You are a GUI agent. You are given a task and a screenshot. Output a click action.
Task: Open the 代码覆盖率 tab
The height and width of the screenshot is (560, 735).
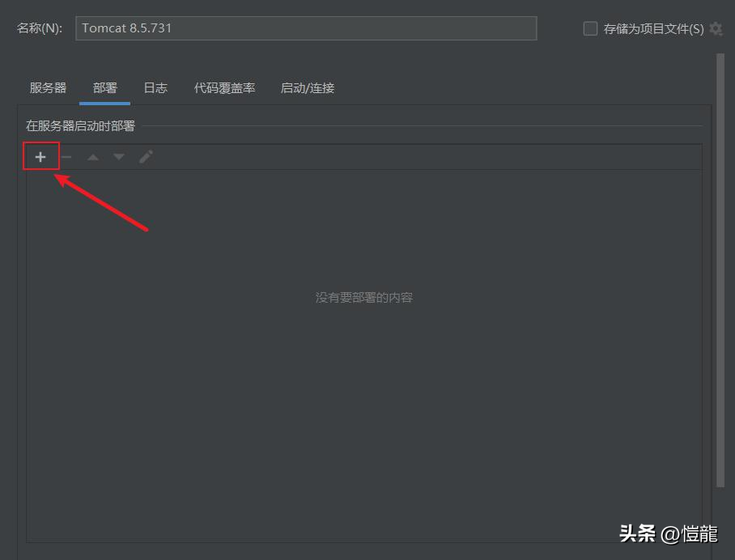click(224, 87)
